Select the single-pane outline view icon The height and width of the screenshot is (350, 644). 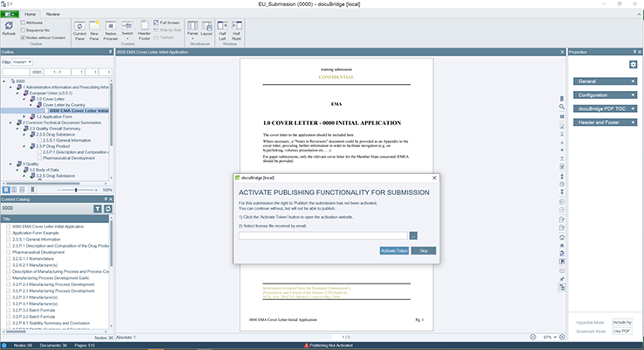coord(6,190)
